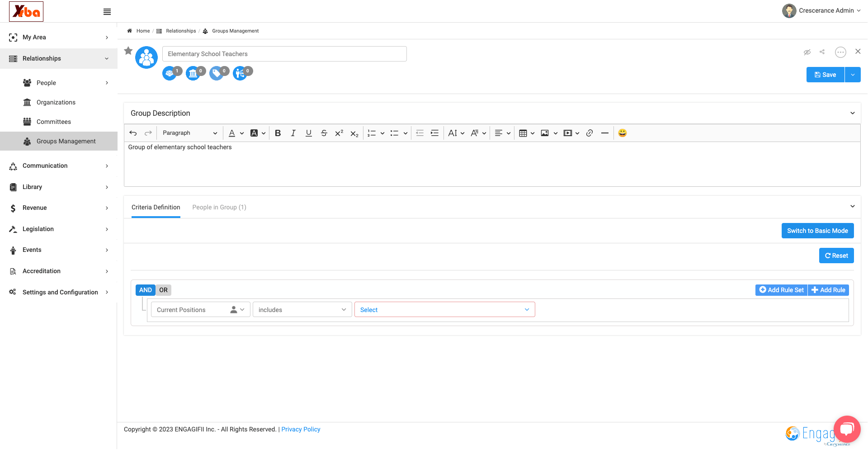Open the Select value dropdown
Viewport: 868px width, 450px height.
click(x=445, y=310)
